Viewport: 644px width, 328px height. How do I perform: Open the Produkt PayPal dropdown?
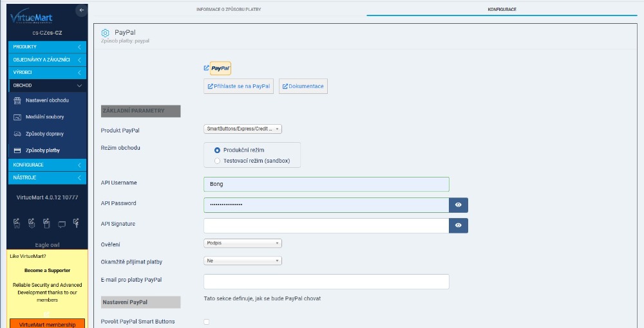tap(242, 129)
